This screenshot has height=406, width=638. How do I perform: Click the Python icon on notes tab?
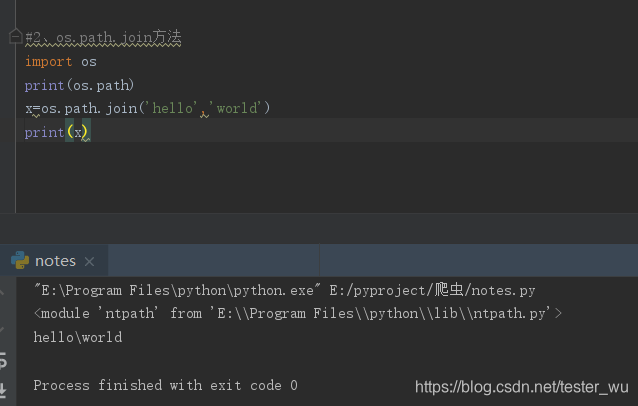coord(20,261)
